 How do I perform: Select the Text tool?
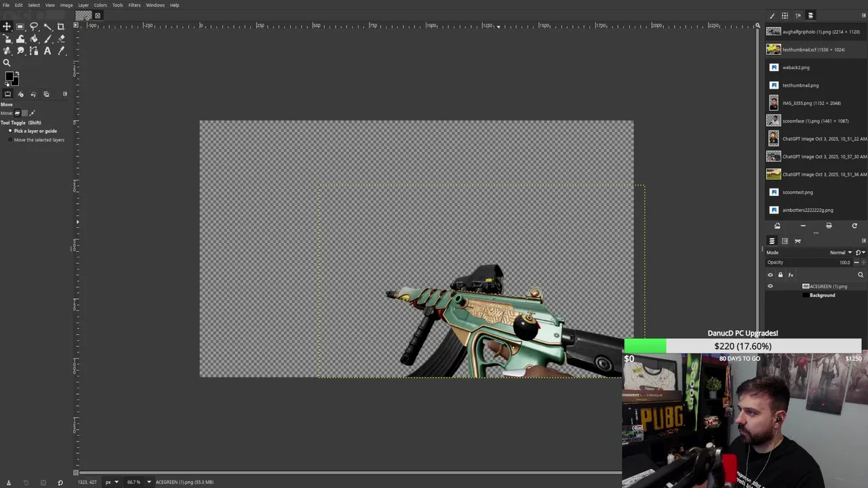point(47,51)
